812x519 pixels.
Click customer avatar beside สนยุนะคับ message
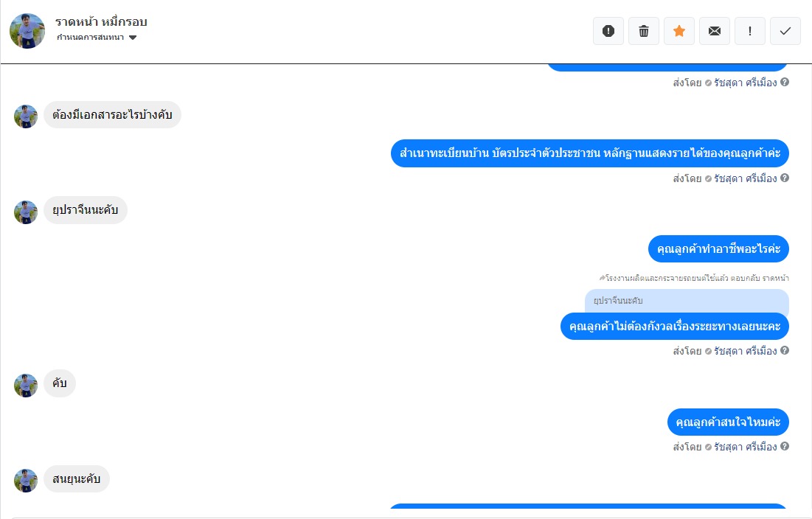pos(26,480)
